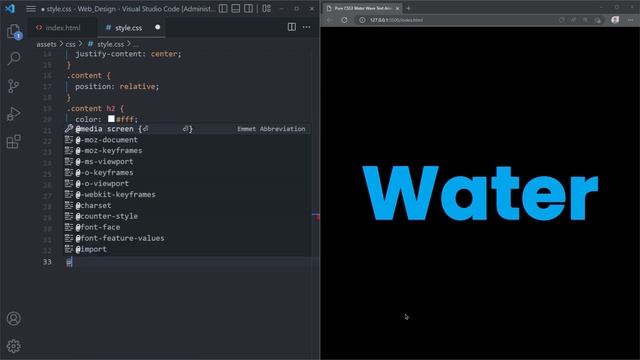
Task: Open a new browser tab with plus
Action: (x=408, y=8)
